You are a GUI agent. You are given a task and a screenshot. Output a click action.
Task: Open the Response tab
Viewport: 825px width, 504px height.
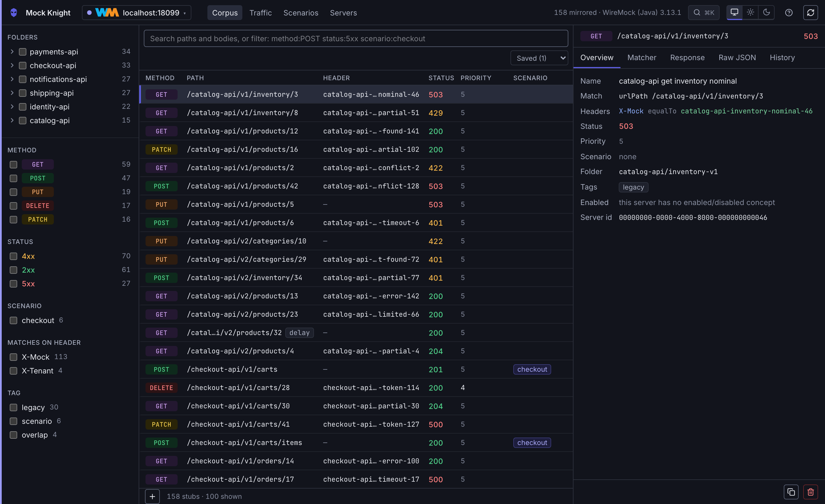coord(687,58)
